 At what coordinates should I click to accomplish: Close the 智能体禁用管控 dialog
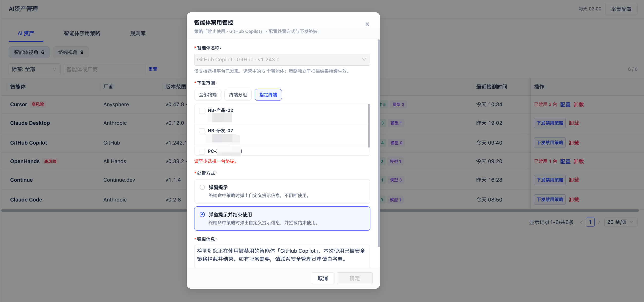[x=367, y=24]
